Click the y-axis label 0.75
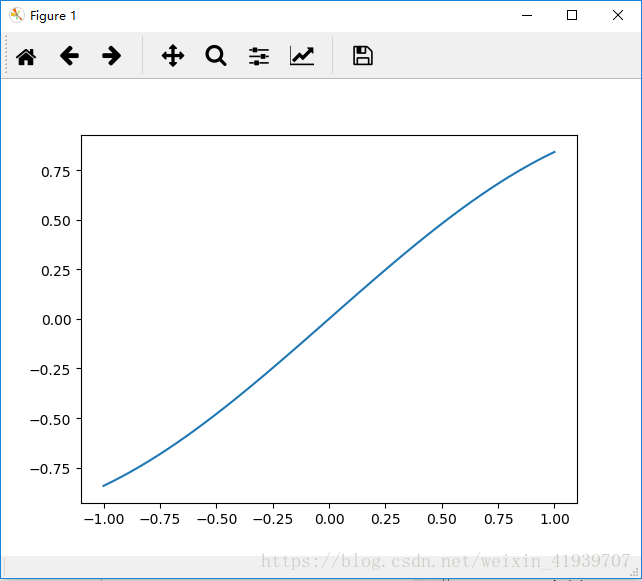Image resolution: width=642 pixels, height=581 pixels. (56, 172)
